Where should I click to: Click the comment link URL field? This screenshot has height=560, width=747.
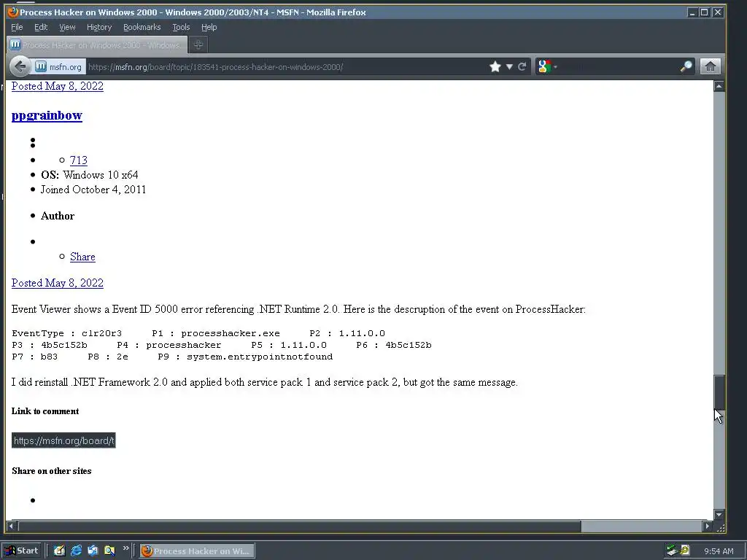tap(63, 440)
